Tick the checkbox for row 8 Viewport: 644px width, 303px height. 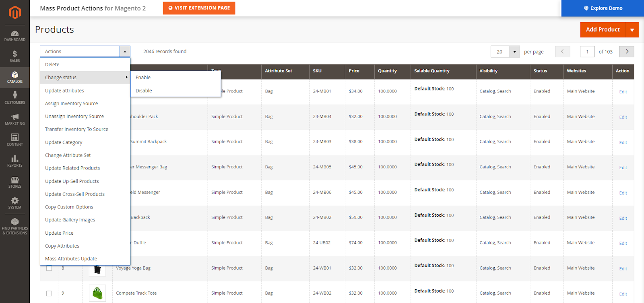tap(49, 268)
